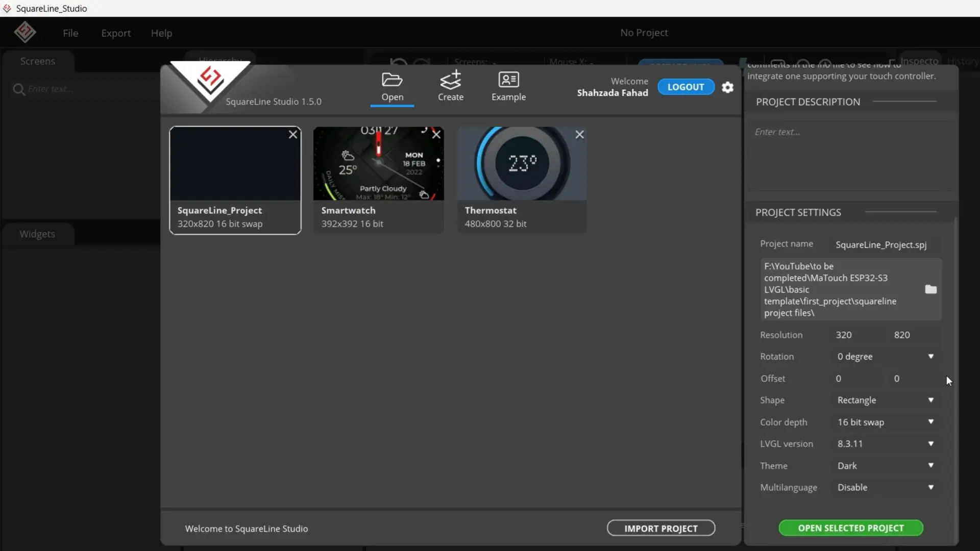The height and width of the screenshot is (551, 980).
Task: Click the second Offset value field
Action: [916, 379]
